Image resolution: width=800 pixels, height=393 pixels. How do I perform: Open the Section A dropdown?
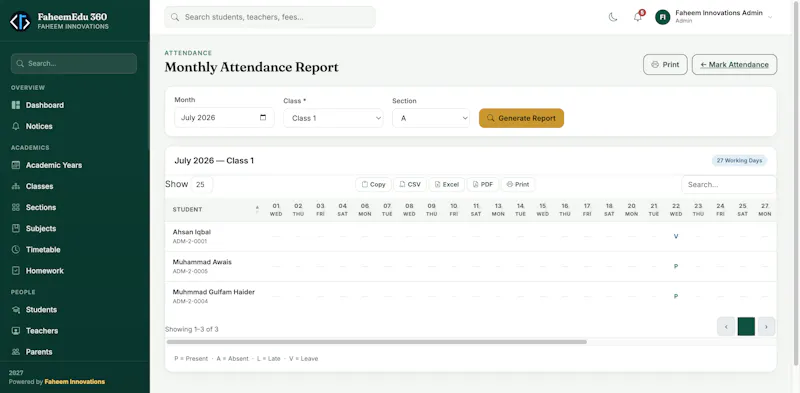pos(431,118)
